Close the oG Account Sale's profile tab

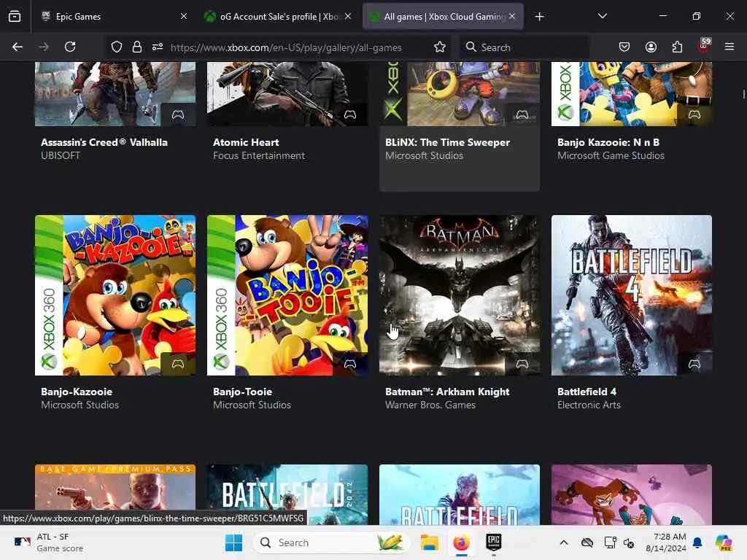(348, 17)
